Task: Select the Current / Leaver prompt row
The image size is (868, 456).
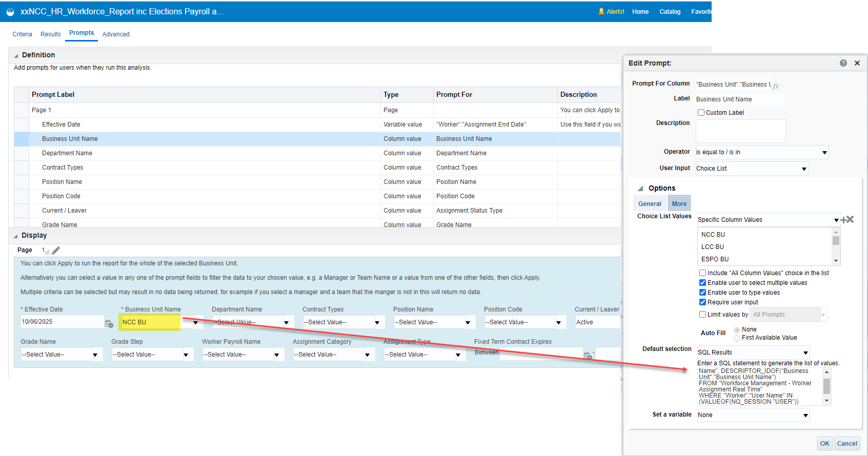Action: [x=318, y=211]
